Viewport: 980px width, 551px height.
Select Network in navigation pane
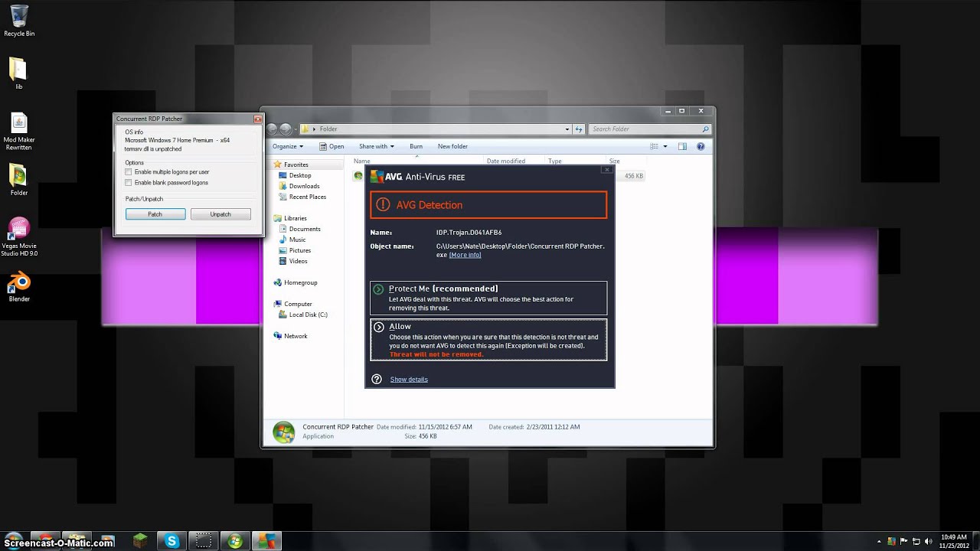click(x=296, y=336)
